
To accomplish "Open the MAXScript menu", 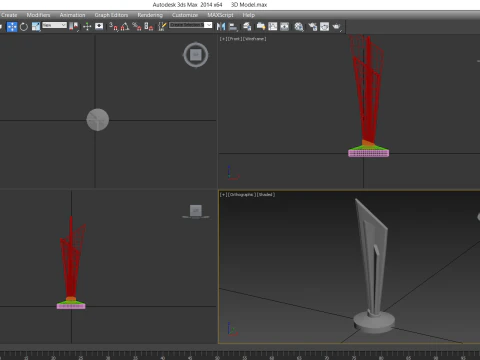I will point(220,15).
